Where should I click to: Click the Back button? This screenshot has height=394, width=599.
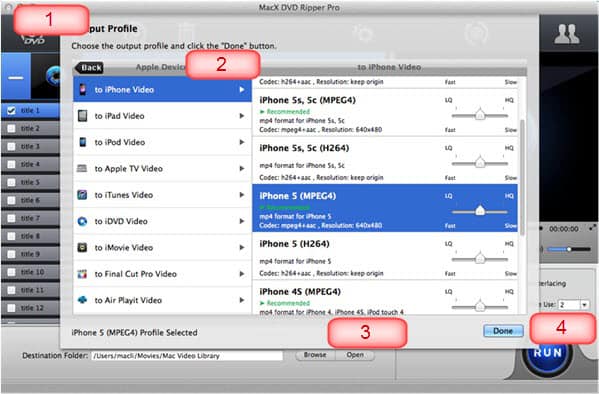coord(89,68)
